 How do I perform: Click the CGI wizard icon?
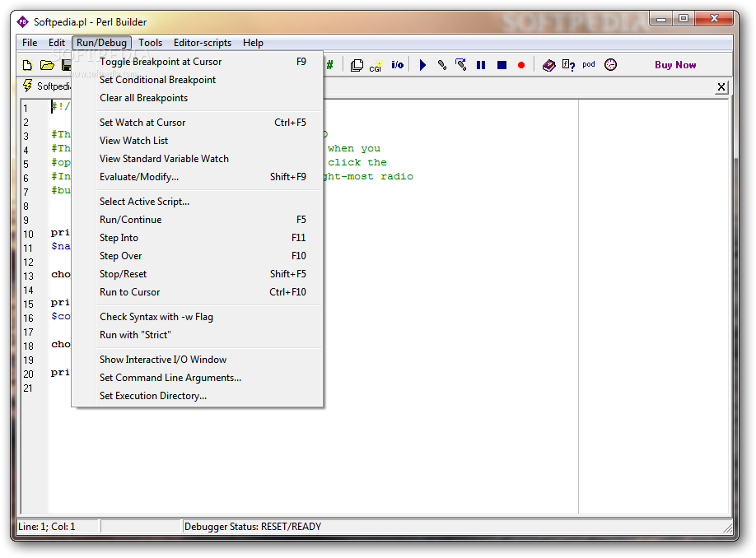(x=376, y=65)
